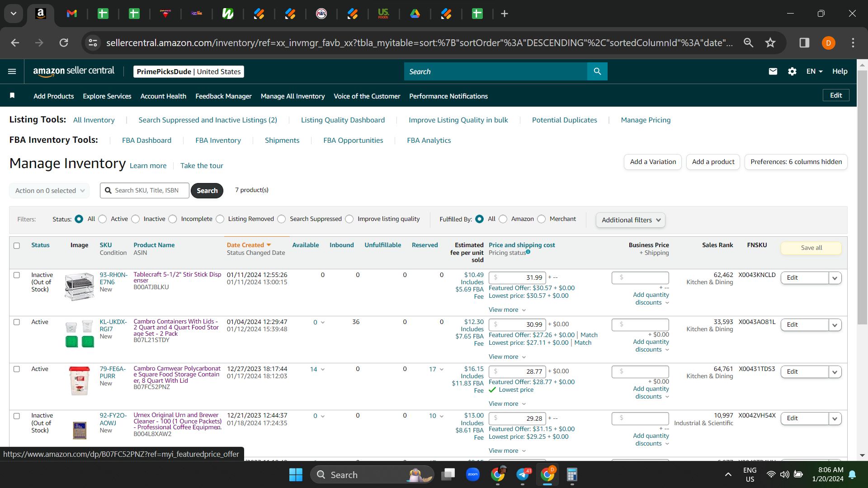Bookmark this page with the star icon
This screenshot has height=488, width=868.
770,42
